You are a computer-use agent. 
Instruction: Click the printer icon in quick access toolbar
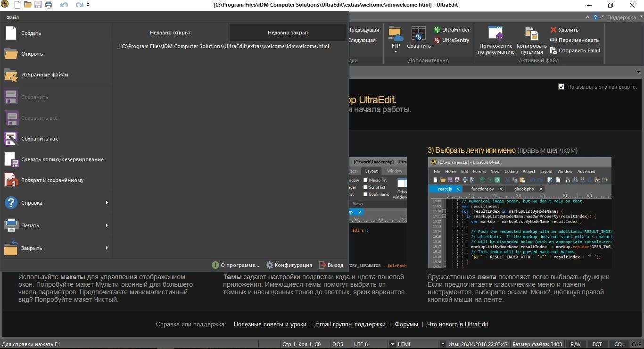click(49, 5)
